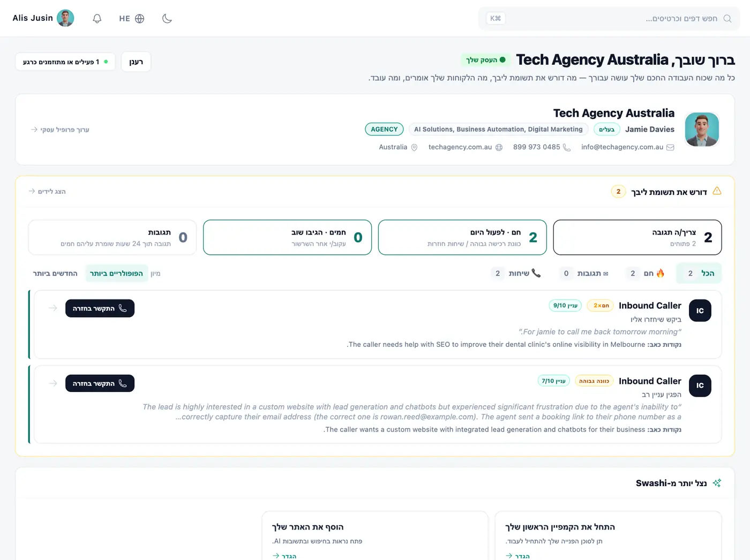The height and width of the screenshot is (560, 750).
Task: Open arrow on the 7/10 lead card
Action: point(52,383)
